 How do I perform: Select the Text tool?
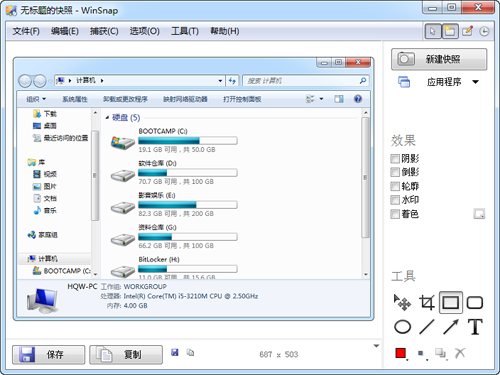click(x=475, y=327)
